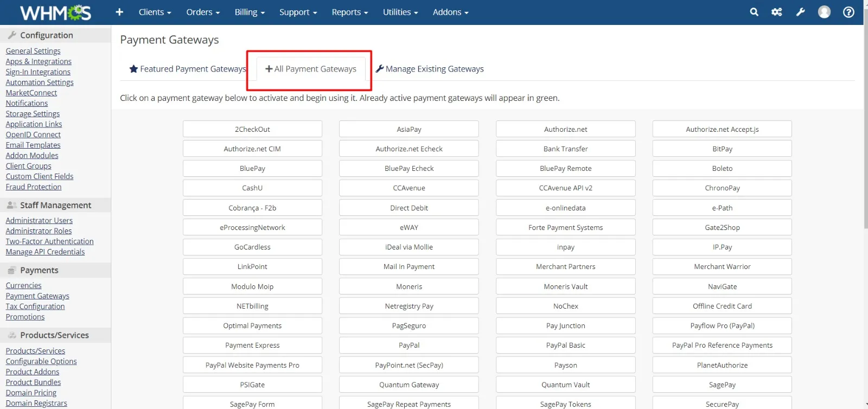The image size is (868, 409).
Task: Expand the Billing dropdown menu
Action: pos(250,12)
